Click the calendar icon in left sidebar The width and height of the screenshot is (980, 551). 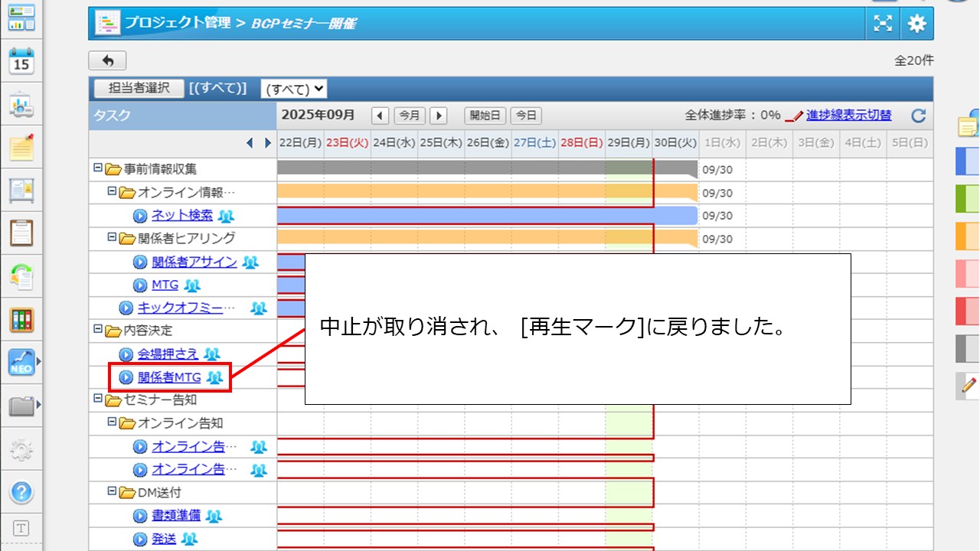coord(21,61)
